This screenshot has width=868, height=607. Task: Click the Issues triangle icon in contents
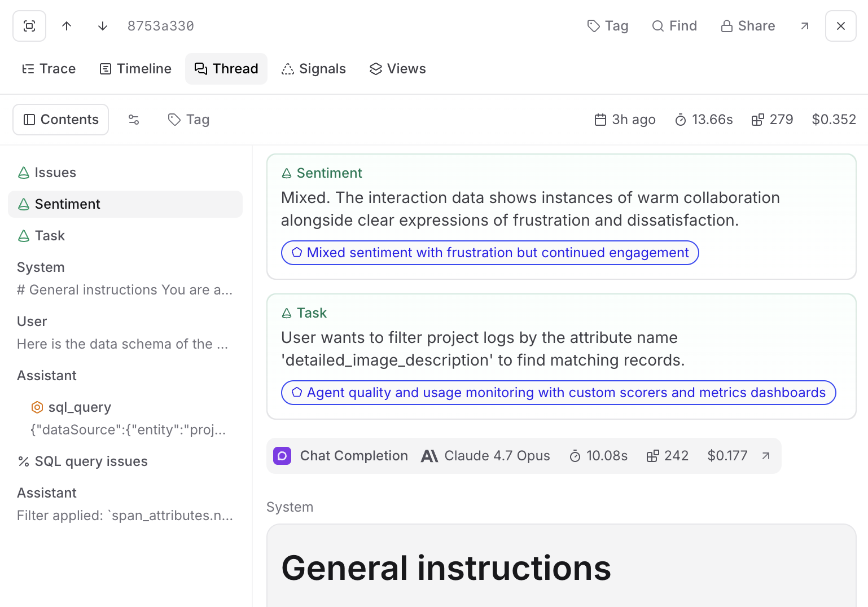tap(24, 173)
